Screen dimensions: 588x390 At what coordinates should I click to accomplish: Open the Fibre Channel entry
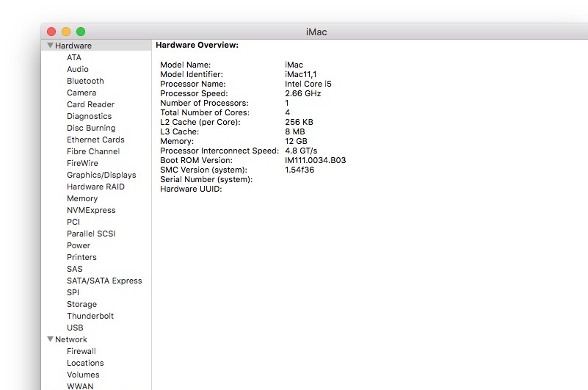(x=93, y=151)
